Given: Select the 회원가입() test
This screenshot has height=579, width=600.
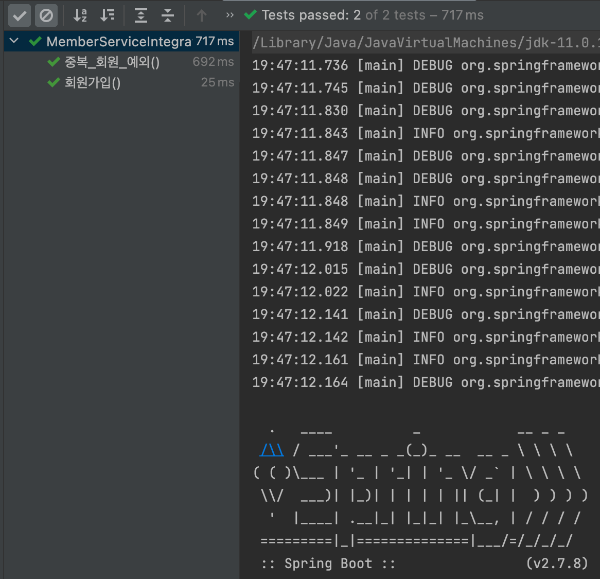Looking at the screenshot, I should pos(92,83).
